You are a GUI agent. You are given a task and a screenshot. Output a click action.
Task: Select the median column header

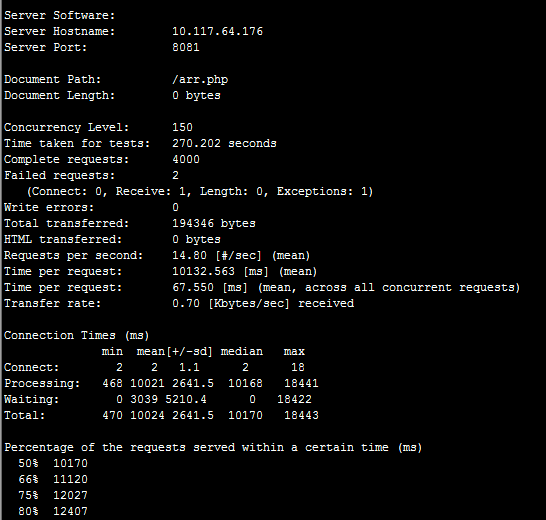click(x=242, y=351)
